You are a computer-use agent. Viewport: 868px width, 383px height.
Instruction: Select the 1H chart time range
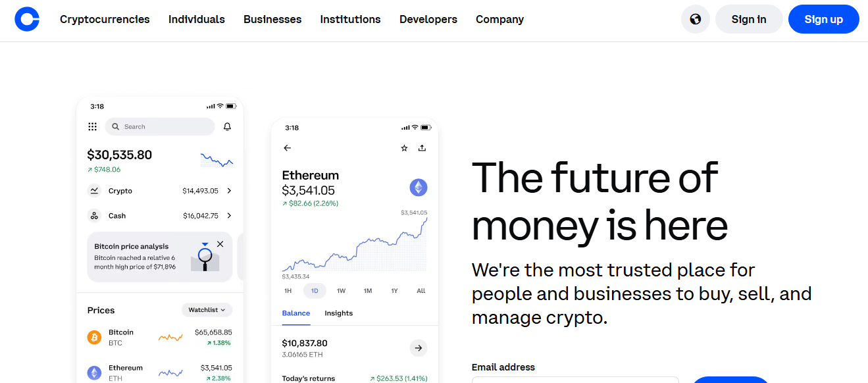(288, 291)
